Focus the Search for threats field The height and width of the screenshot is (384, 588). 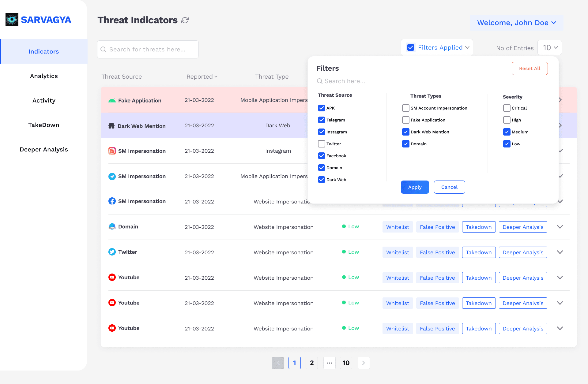tap(148, 49)
